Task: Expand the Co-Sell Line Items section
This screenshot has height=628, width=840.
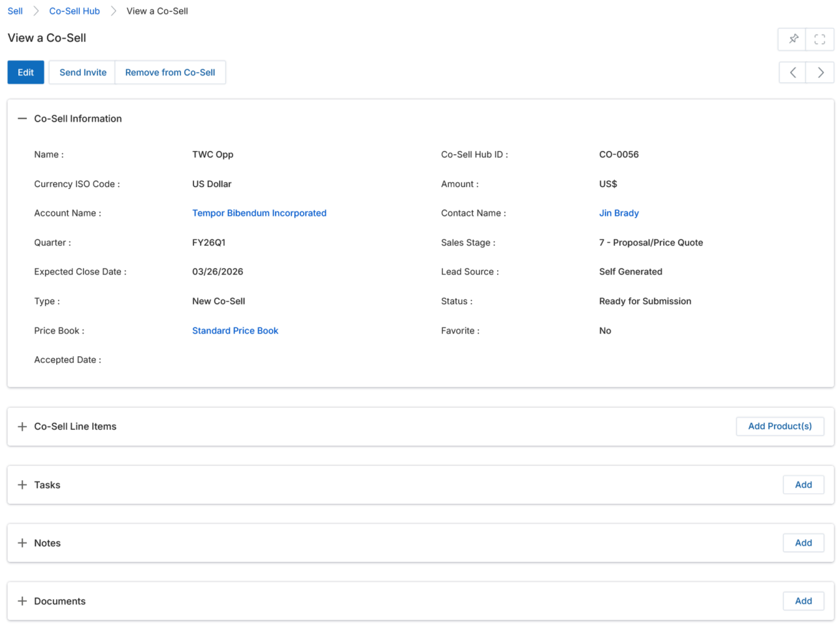Action: coord(22,427)
